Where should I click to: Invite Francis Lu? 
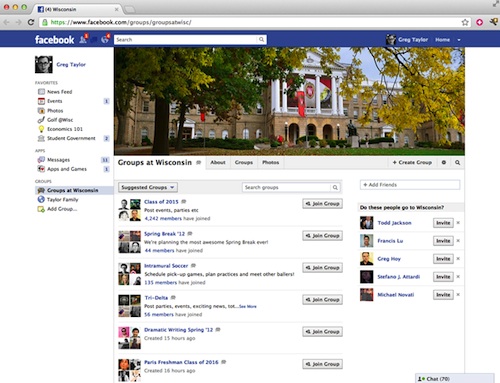tap(443, 241)
